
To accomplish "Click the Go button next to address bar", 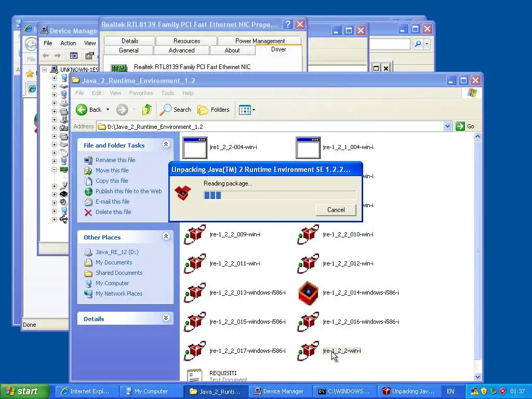I will [465, 126].
